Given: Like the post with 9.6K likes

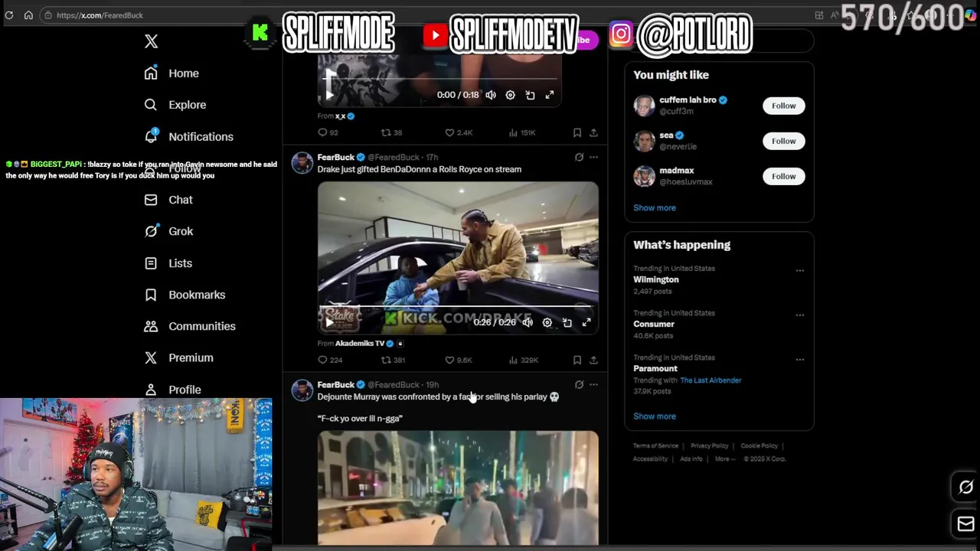Looking at the screenshot, I should point(459,360).
